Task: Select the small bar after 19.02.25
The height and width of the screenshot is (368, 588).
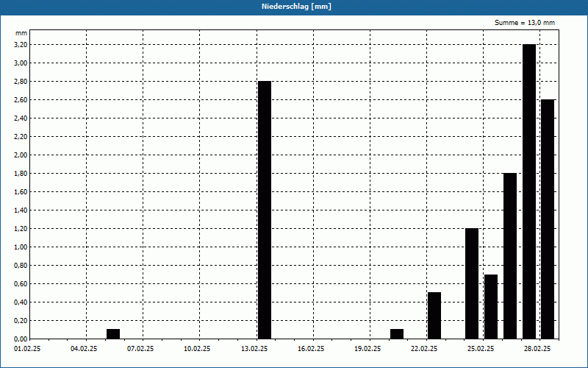Action: 397,334
